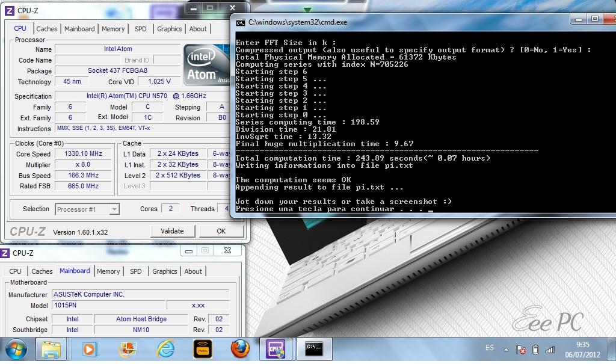The image size is (616, 364).
Task: Open Caches tab in top CPU-Z window
Action: pyautogui.click(x=47, y=29)
